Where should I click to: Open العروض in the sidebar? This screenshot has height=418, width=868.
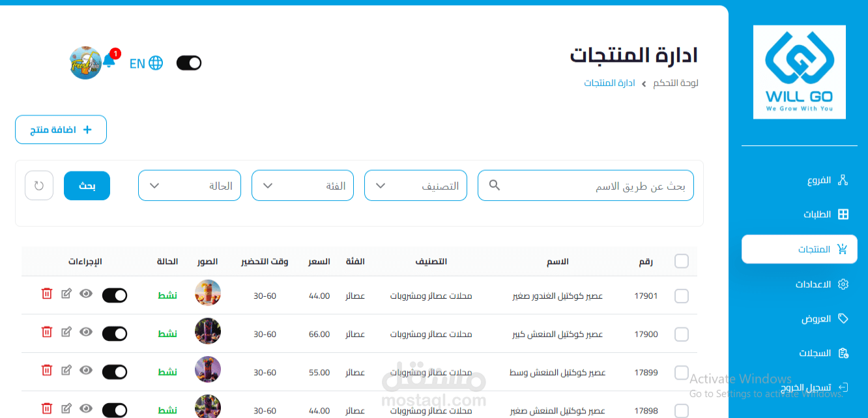pos(800,319)
